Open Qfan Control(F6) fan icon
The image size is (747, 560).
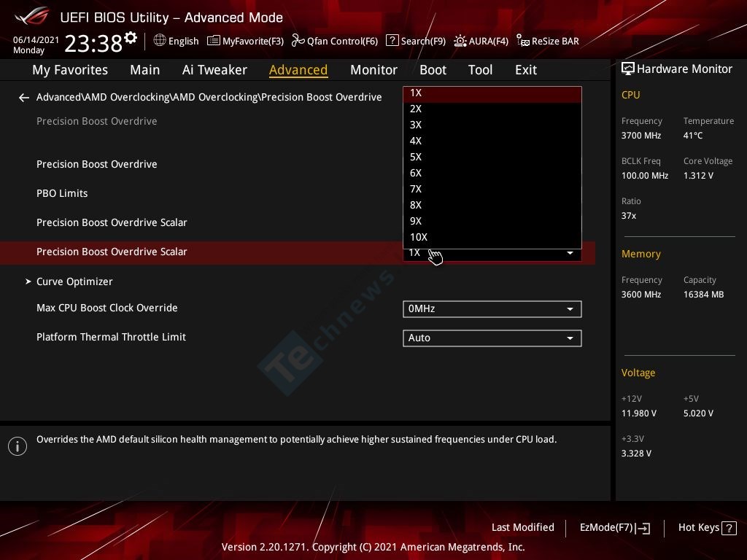pos(298,41)
